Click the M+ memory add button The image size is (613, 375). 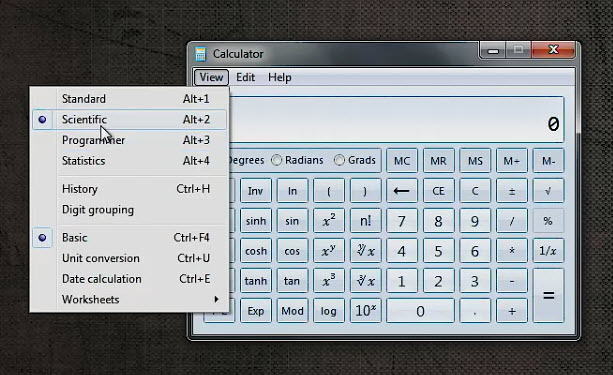(511, 161)
